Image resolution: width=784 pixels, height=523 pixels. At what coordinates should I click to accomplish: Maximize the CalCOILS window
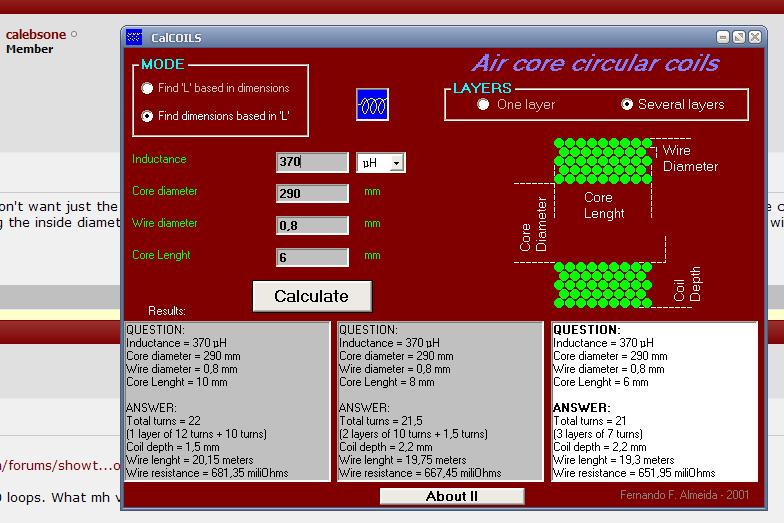(738, 37)
